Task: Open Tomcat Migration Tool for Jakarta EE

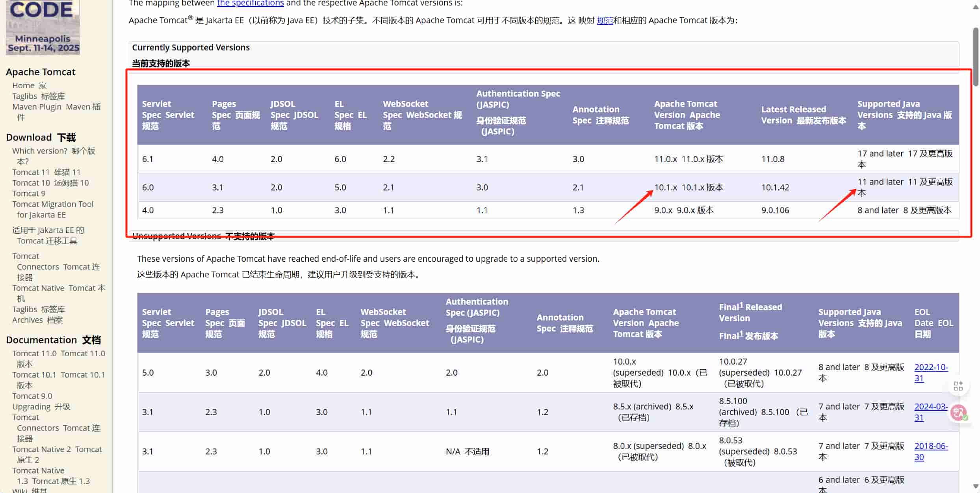Action: 53,204
